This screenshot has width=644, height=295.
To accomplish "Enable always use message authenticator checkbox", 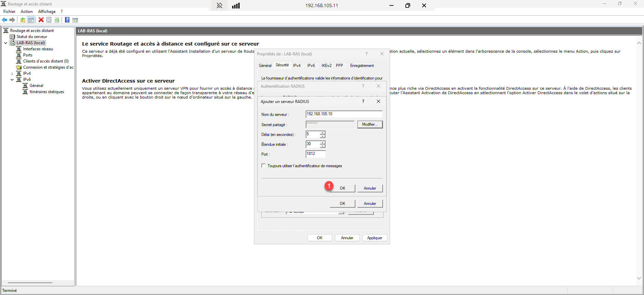I will 263,166.
